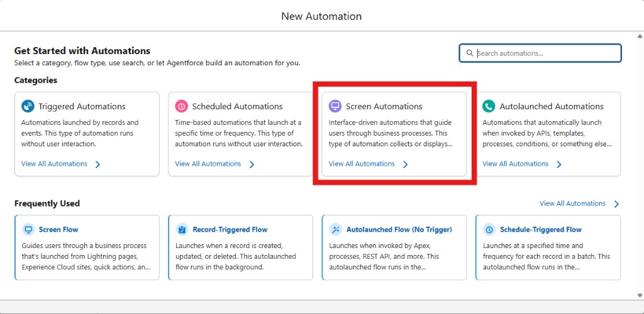The image size is (644, 314).
Task: Click the Schedule-Triggered Flow clock icon
Action: (x=489, y=230)
